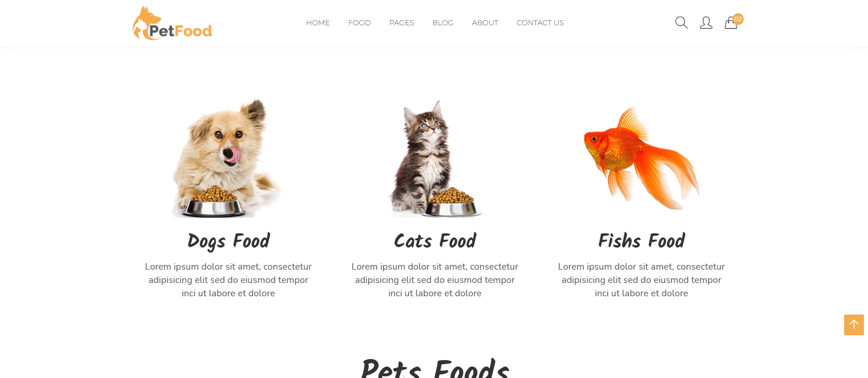The width and height of the screenshot is (868, 378).
Task: Open the search magnifier icon
Action: coord(681,23)
